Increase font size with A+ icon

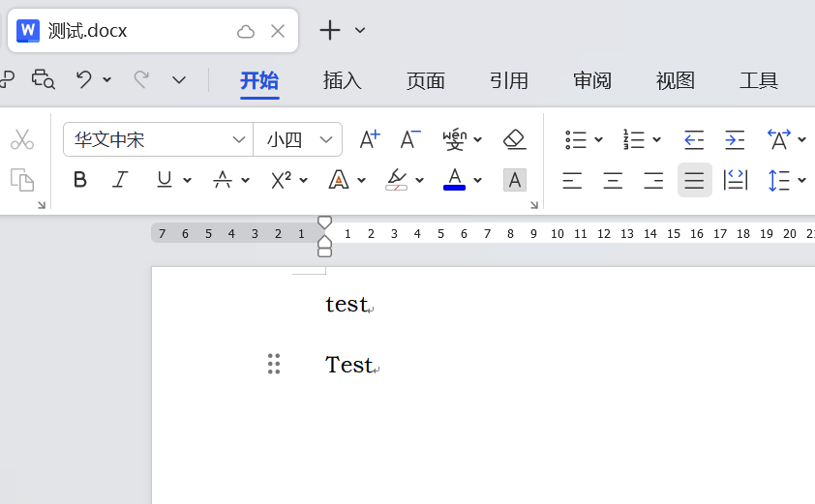point(370,139)
